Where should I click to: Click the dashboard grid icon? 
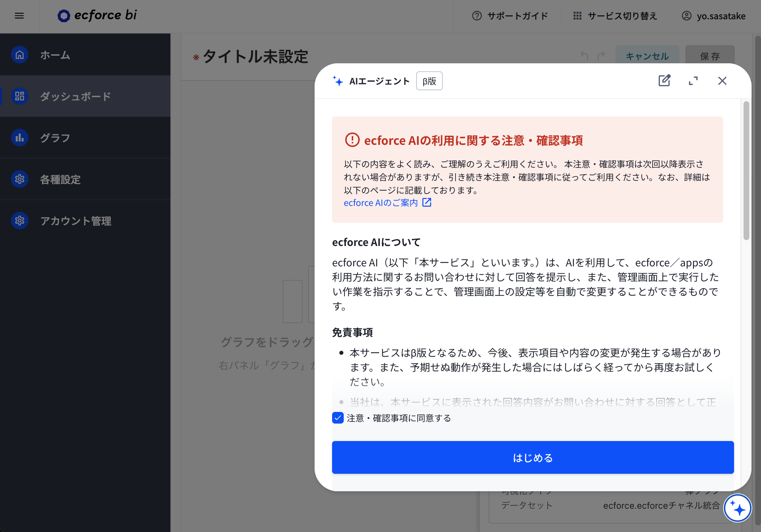(20, 96)
